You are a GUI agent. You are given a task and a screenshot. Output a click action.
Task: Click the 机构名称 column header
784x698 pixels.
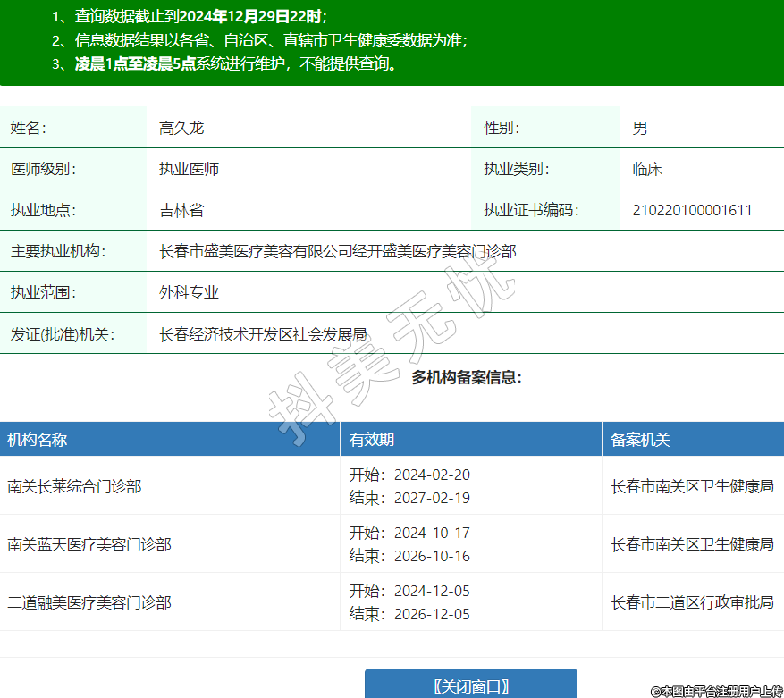tap(38, 440)
